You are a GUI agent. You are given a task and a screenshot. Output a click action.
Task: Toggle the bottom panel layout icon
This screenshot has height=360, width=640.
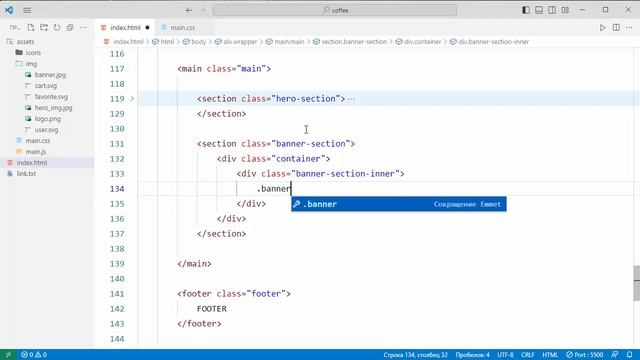tap(539, 10)
